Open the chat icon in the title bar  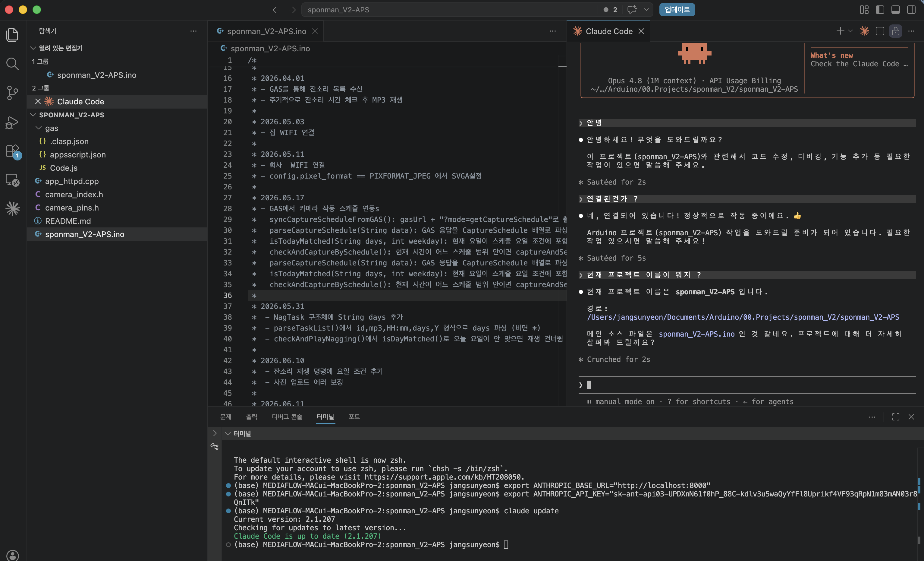pyautogui.click(x=632, y=10)
